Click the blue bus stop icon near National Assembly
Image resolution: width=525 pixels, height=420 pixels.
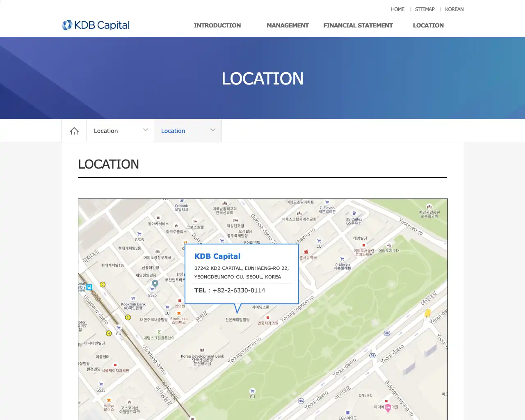click(89, 287)
